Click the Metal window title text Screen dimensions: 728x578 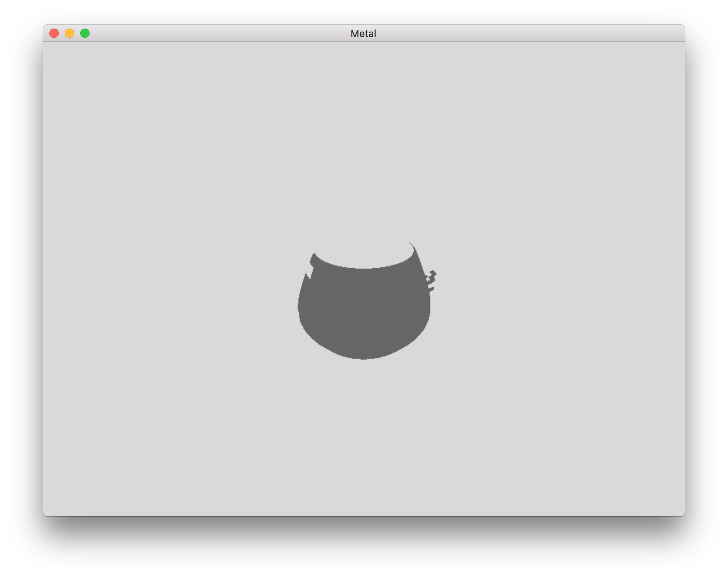pyautogui.click(x=363, y=34)
